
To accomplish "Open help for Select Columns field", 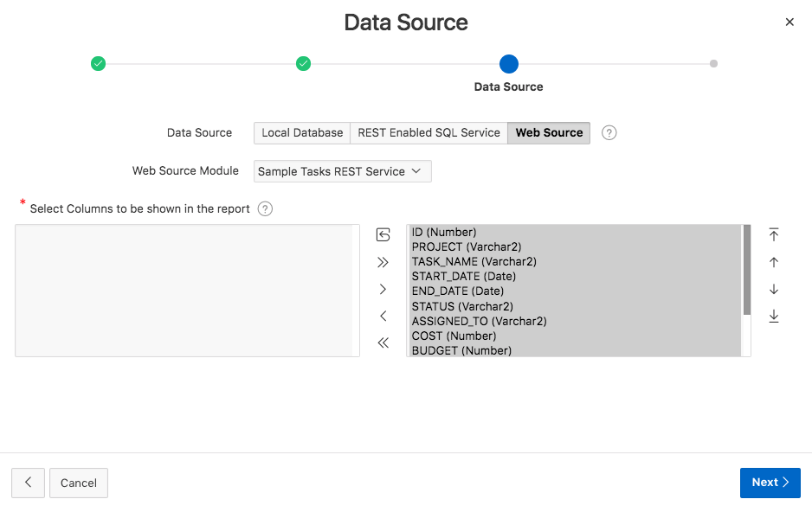I will [265, 208].
